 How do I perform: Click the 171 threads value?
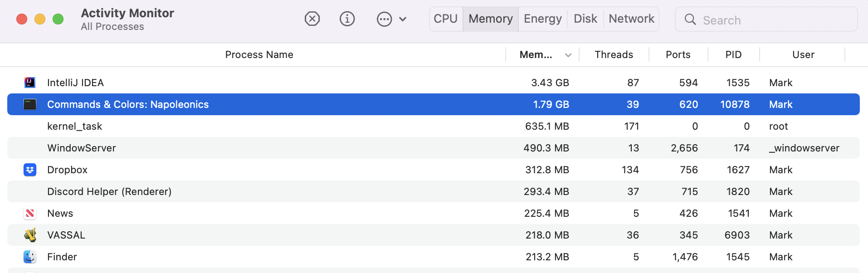(631, 126)
